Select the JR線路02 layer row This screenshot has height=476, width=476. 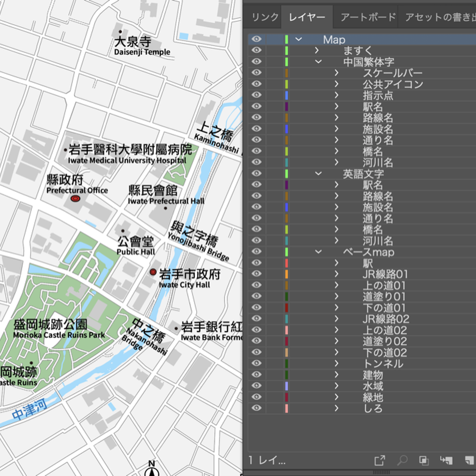(x=362, y=319)
